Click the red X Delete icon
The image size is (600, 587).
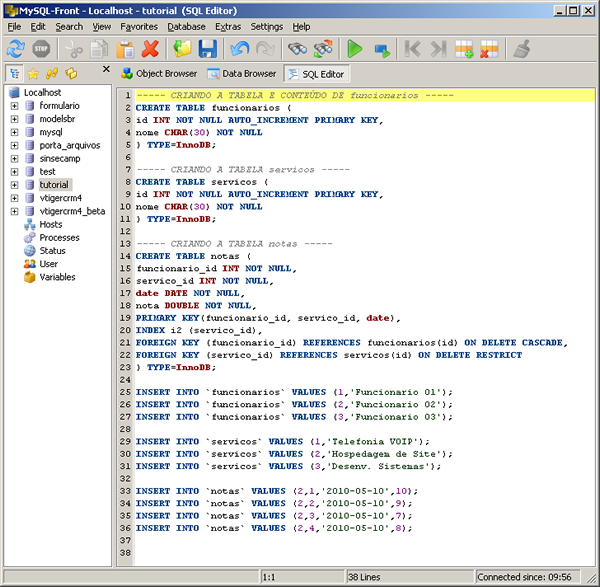pos(150,49)
